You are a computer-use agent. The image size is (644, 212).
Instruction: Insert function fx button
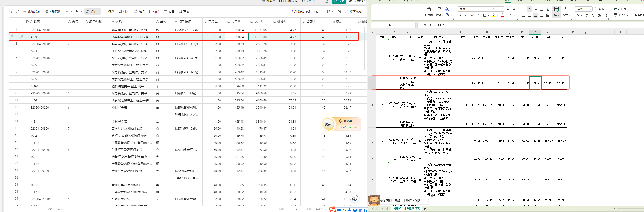(431, 25)
